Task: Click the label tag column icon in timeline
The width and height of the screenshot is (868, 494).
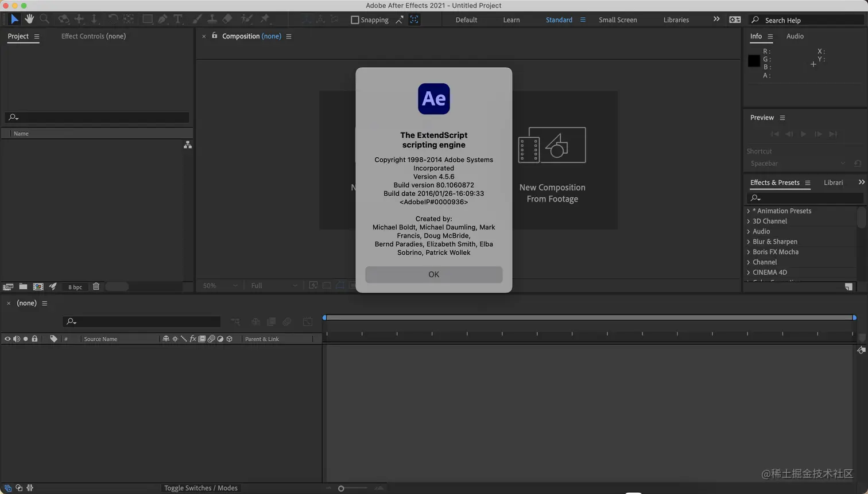Action: click(53, 339)
